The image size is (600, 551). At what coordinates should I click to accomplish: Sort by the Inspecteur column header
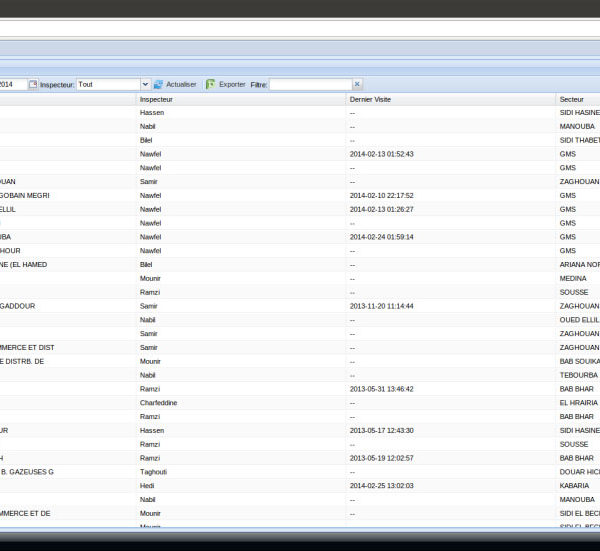(155, 100)
